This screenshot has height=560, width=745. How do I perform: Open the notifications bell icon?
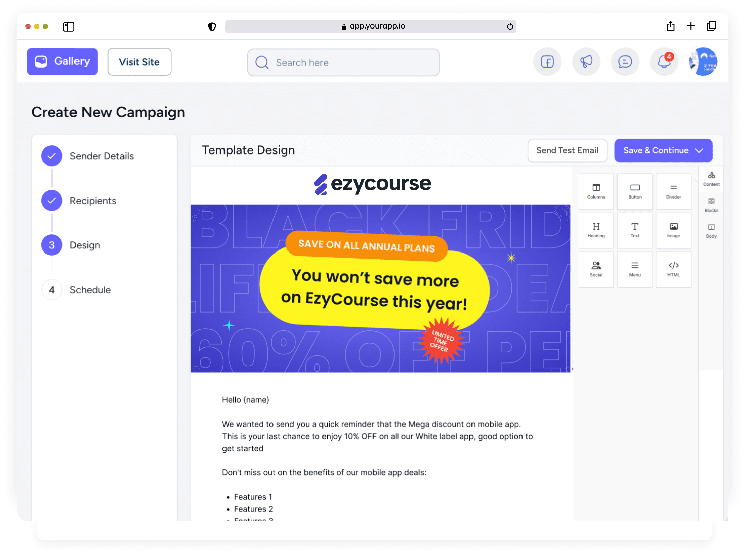[664, 62]
